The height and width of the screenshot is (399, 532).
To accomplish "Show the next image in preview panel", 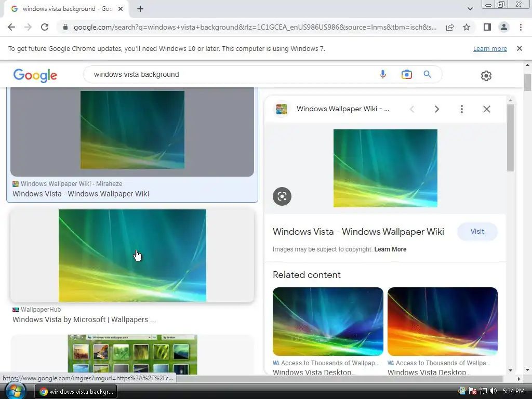I will click(x=436, y=109).
